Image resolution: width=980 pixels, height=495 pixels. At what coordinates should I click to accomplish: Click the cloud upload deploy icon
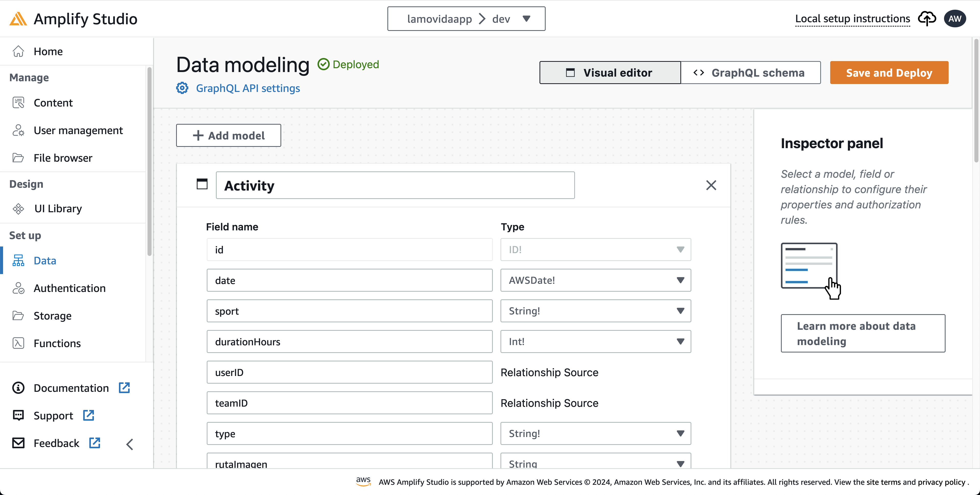tap(927, 18)
